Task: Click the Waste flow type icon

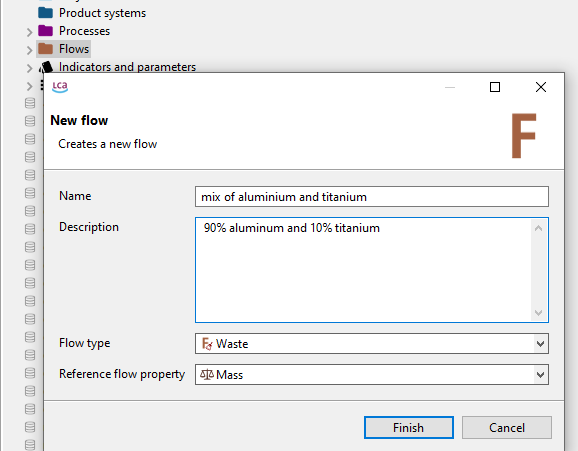Action: click(x=207, y=344)
